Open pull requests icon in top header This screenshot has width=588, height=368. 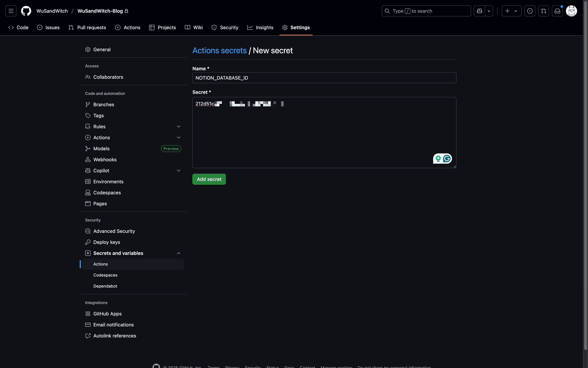(x=544, y=11)
